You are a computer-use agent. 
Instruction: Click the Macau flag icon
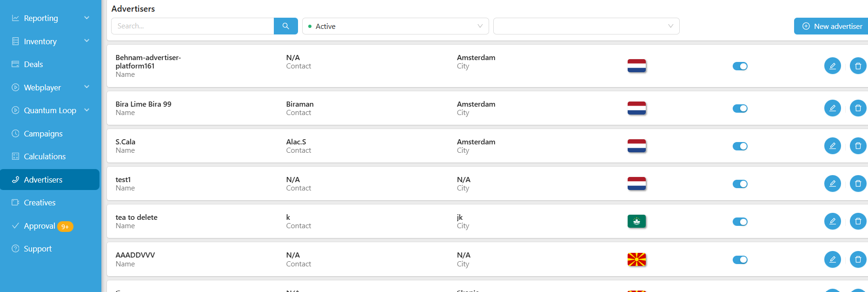tap(636, 221)
